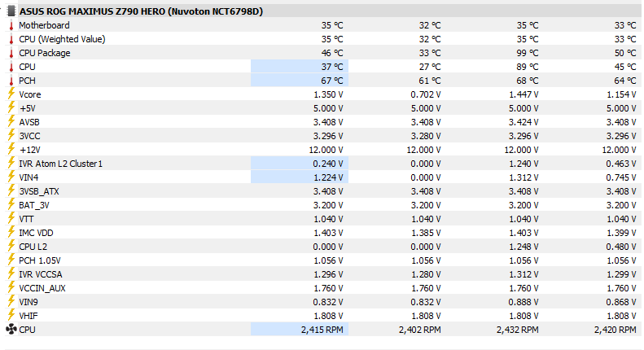
Task: Select the VHIF sensor label
Action: pyautogui.click(x=29, y=316)
